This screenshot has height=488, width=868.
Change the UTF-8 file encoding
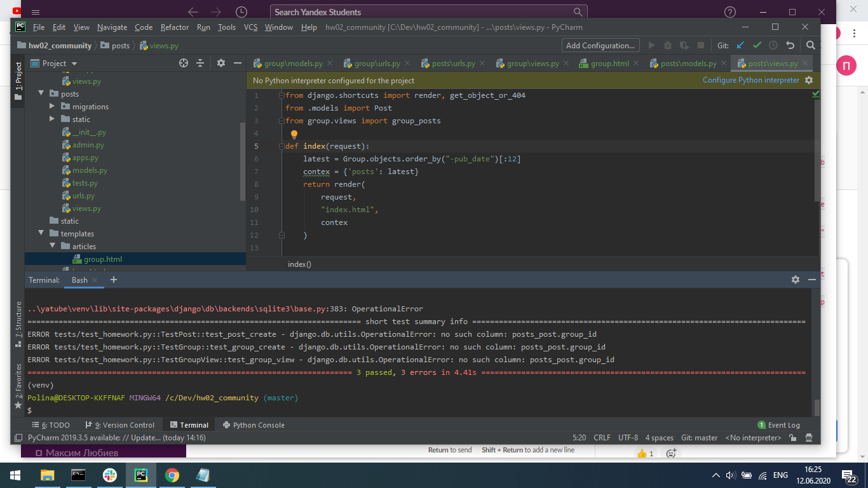point(628,438)
